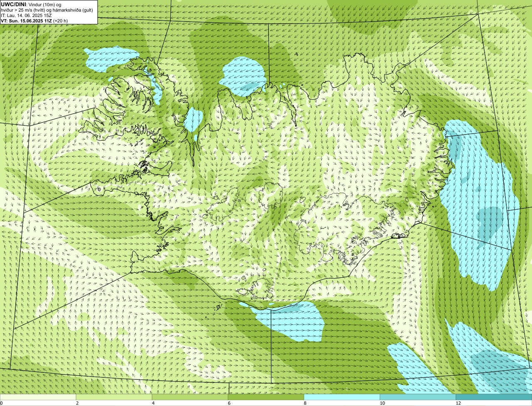Pick the 4–6 m/s green legend swatch
Screen dimensions: 532x406
(x=190, y=397)
